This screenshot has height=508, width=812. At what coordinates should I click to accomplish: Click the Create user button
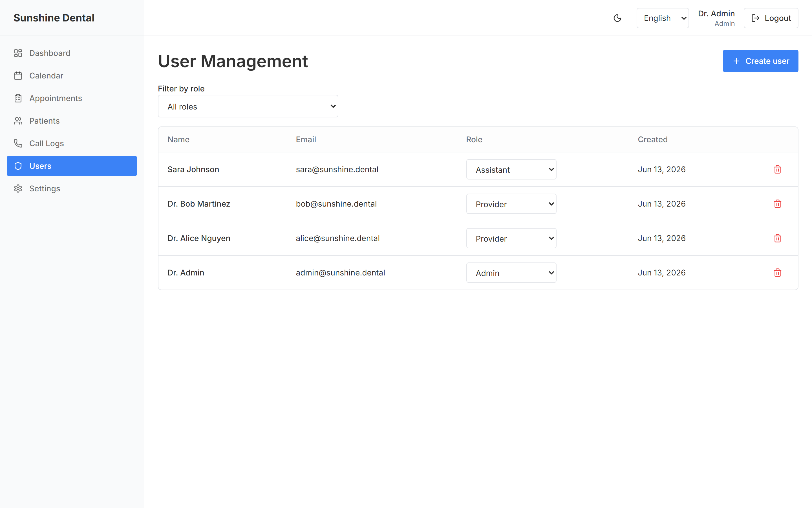[760, 61]
